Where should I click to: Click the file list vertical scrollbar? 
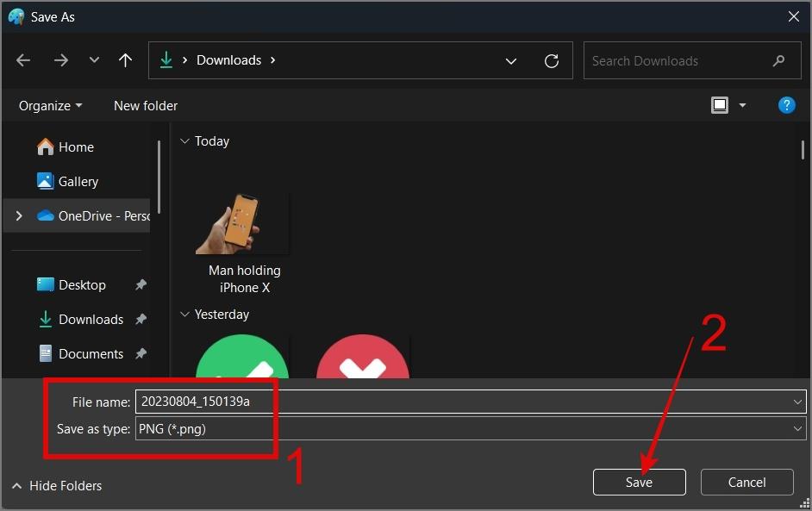coord(803,150)
